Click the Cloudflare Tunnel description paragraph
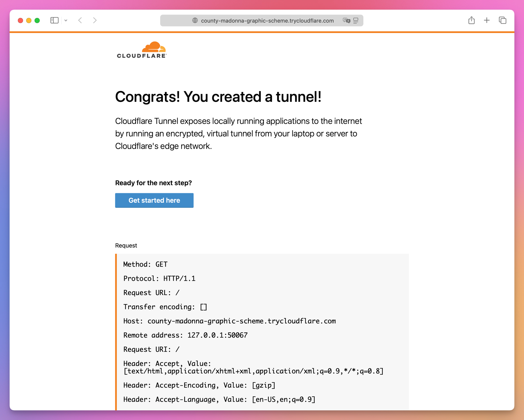The image size is (524, 420). coord(238,134)
